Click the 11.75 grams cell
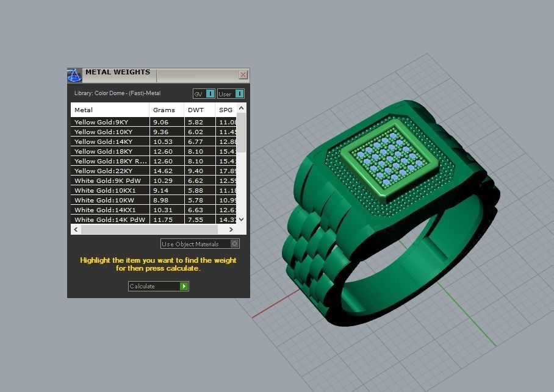The image size is (554, 392). (x=167, y=219)
